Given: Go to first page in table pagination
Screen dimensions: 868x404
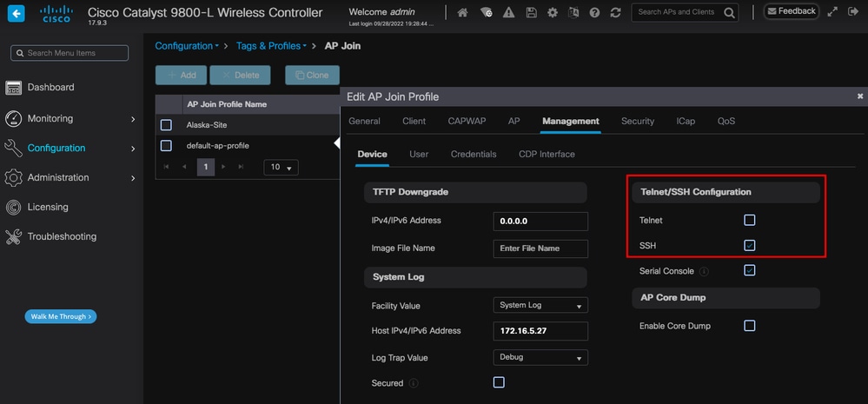Looking at the screenshot, I should [166, 167].
